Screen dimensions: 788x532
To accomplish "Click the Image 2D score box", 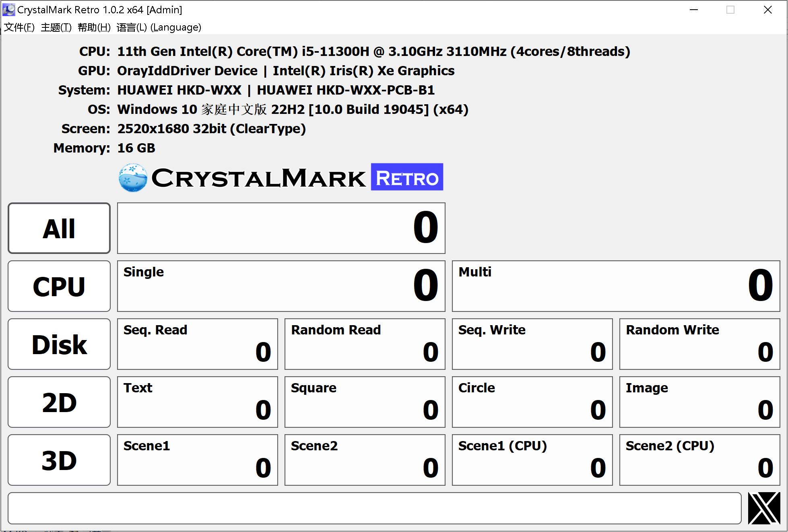I will (700, 402).
